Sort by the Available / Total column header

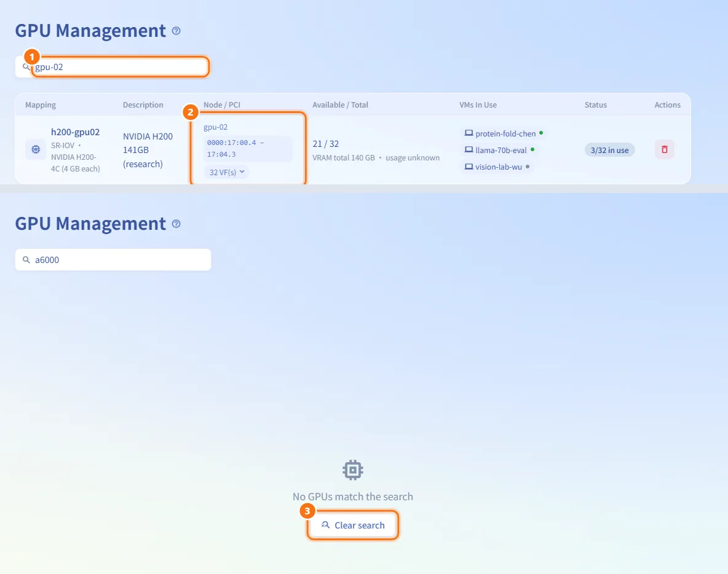tap(340, 105)
